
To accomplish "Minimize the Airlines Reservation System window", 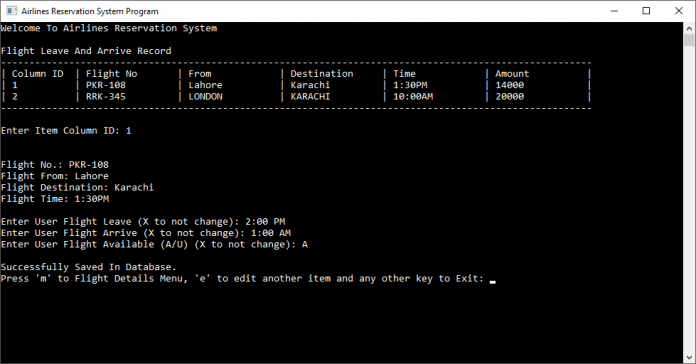I will [x=614, y=11].
